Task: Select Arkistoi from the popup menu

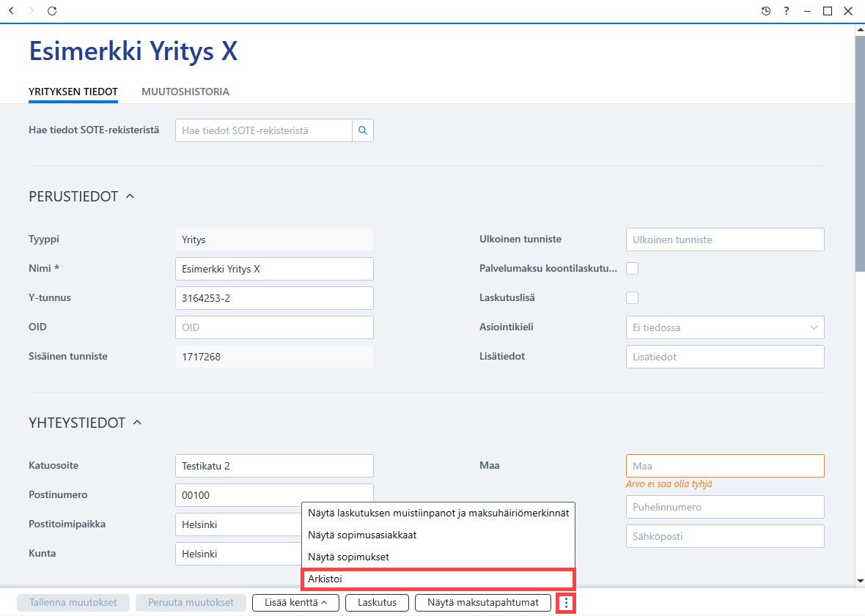Action: (438, 579)
